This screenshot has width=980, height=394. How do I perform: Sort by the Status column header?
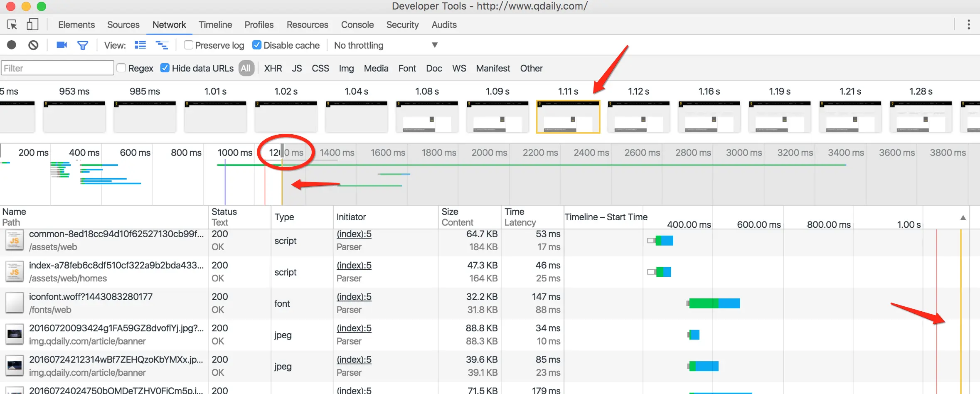(x=239, y=217)
